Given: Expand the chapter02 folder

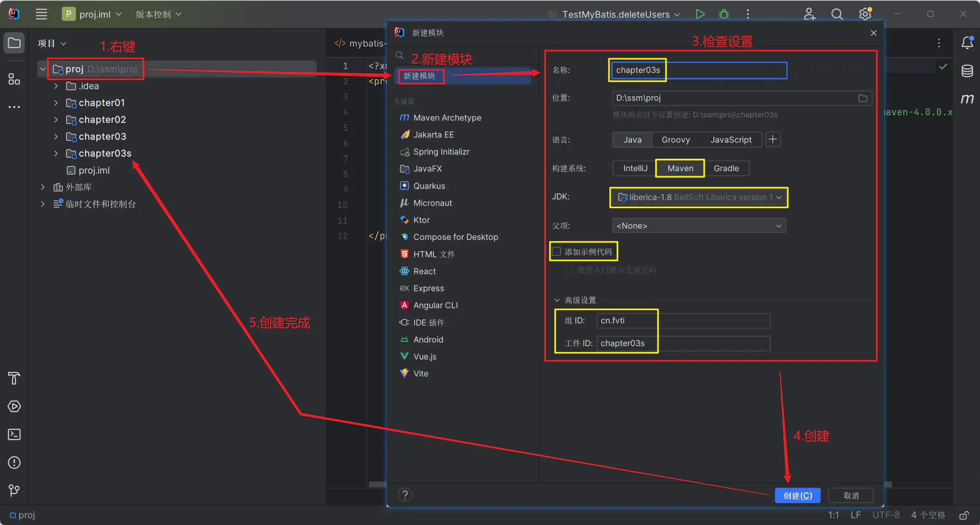Looking at the screenshot, I should coord(56,120).
